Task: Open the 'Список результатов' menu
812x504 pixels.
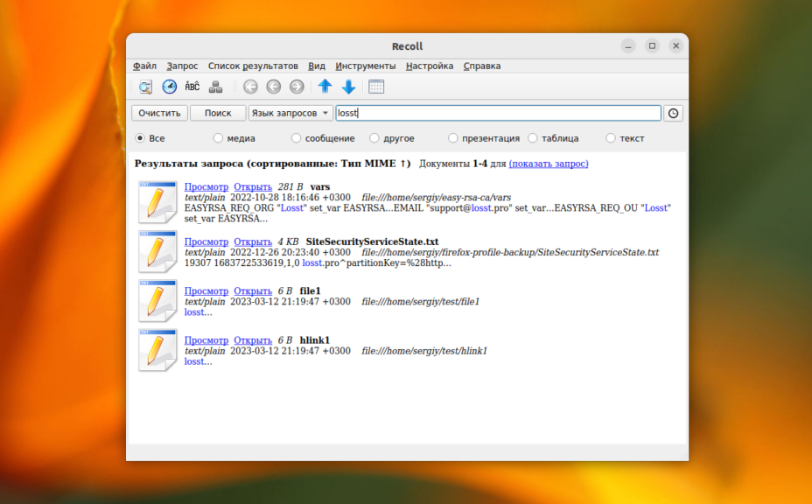Action: pos(253,66)
